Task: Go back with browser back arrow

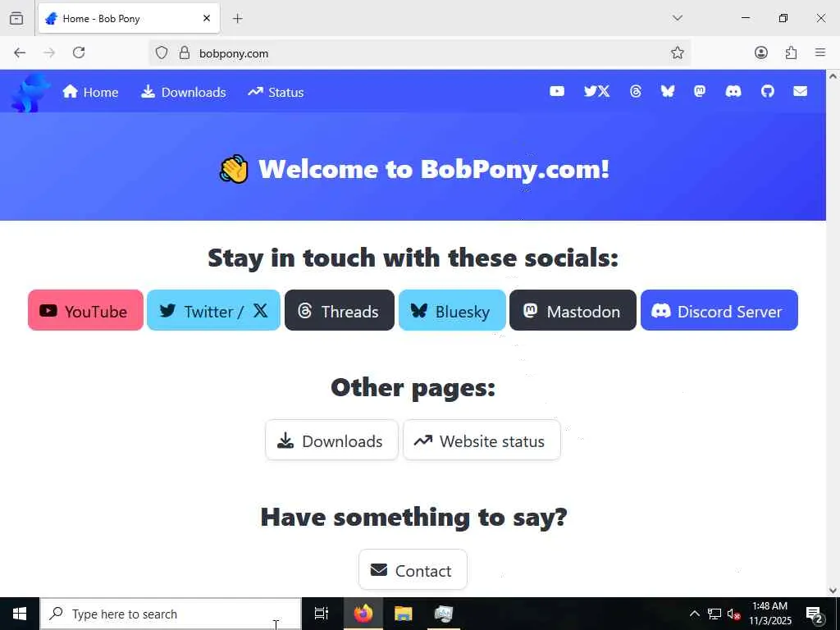Action: pos(20,52)
